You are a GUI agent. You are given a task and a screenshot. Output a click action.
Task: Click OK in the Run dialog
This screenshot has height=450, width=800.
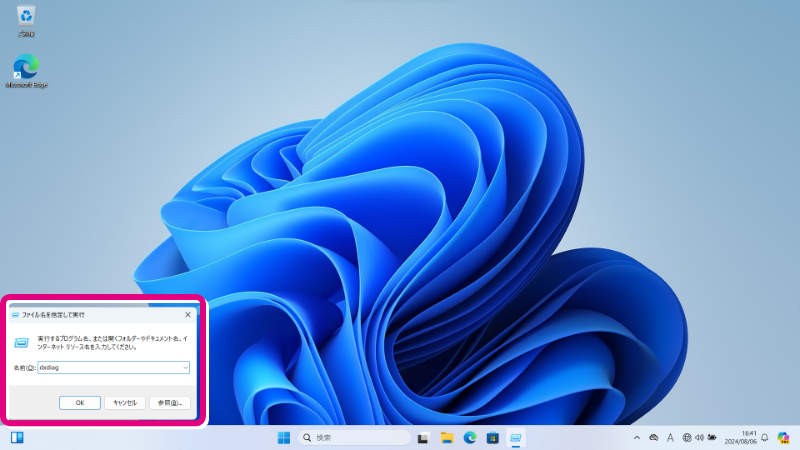point(80,402)
